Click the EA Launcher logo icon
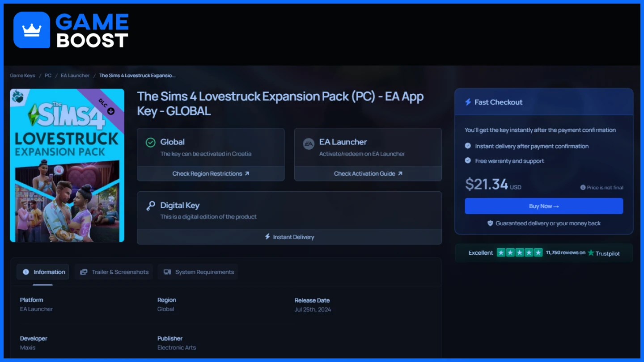 [x=309, y=143]
